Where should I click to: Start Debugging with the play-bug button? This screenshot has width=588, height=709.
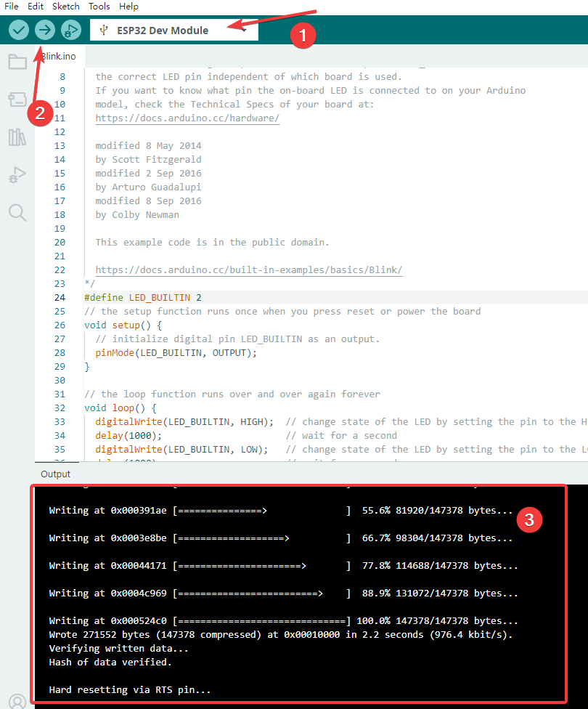[71, 31]
